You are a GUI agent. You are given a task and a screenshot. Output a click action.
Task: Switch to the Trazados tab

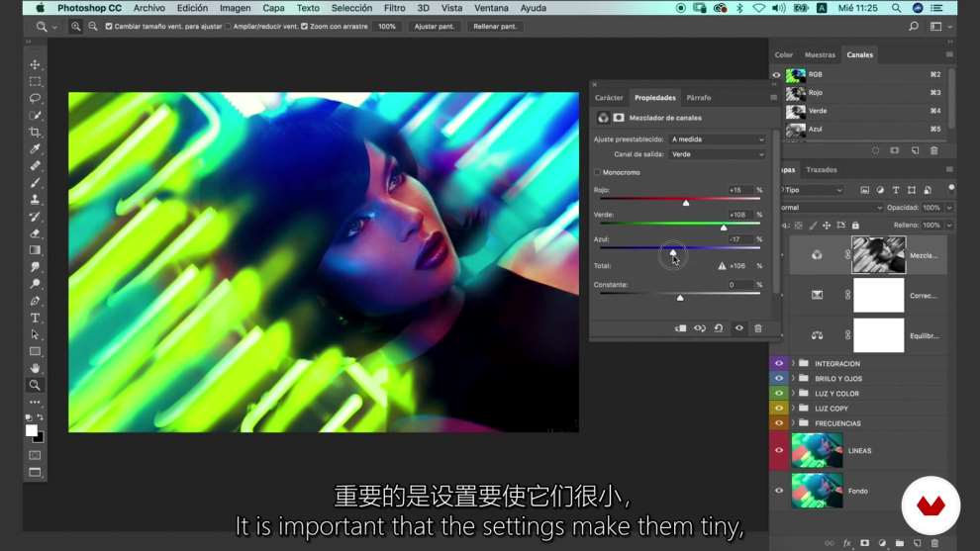click(x=822, y=170)
